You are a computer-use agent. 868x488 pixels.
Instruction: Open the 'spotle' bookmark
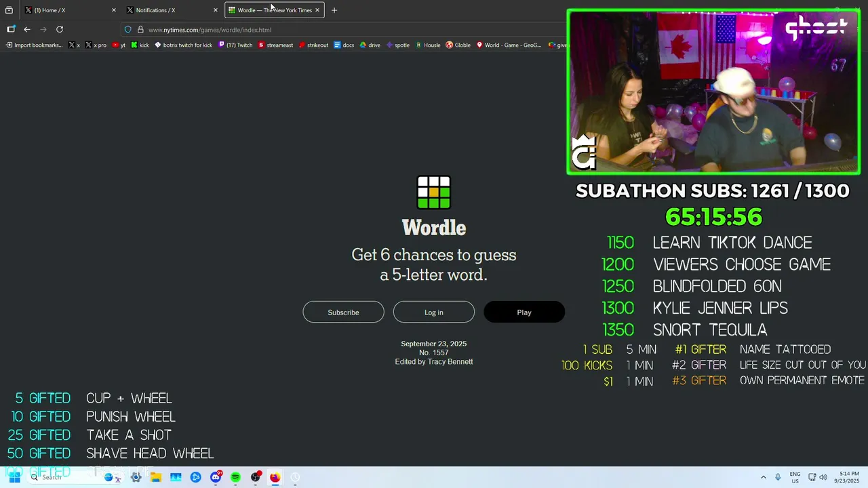pyautogui.click(x=398, y=45)
